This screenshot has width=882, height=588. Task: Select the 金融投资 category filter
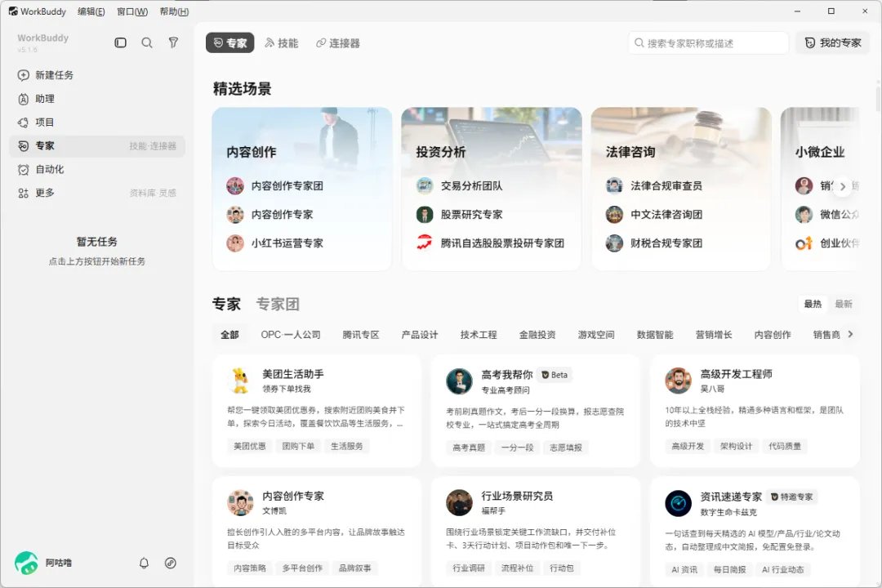pos(537,335)
